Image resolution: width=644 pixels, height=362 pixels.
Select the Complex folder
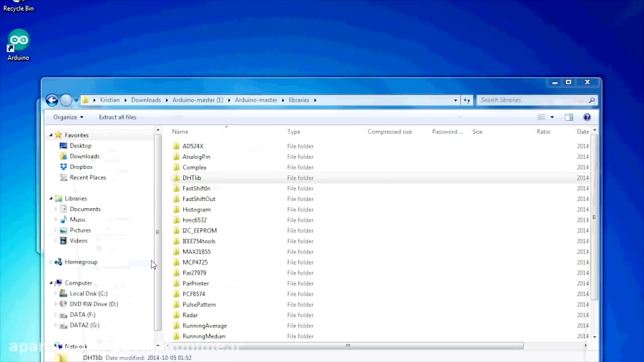point(194,167)
